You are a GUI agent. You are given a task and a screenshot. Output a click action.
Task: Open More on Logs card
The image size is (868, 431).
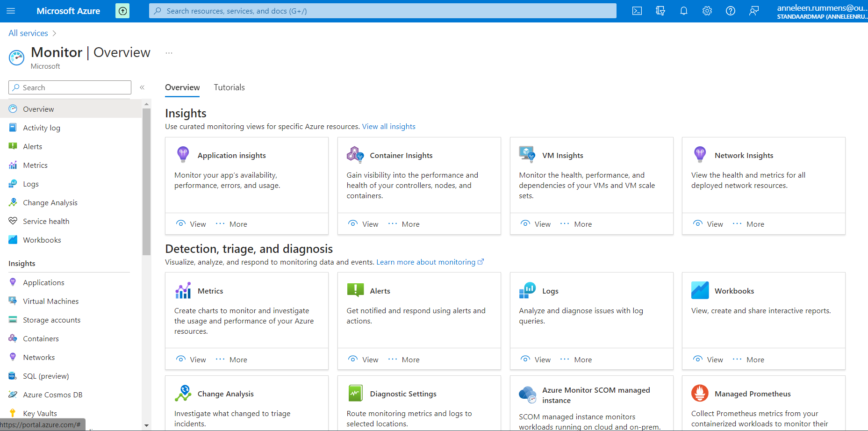576,359
